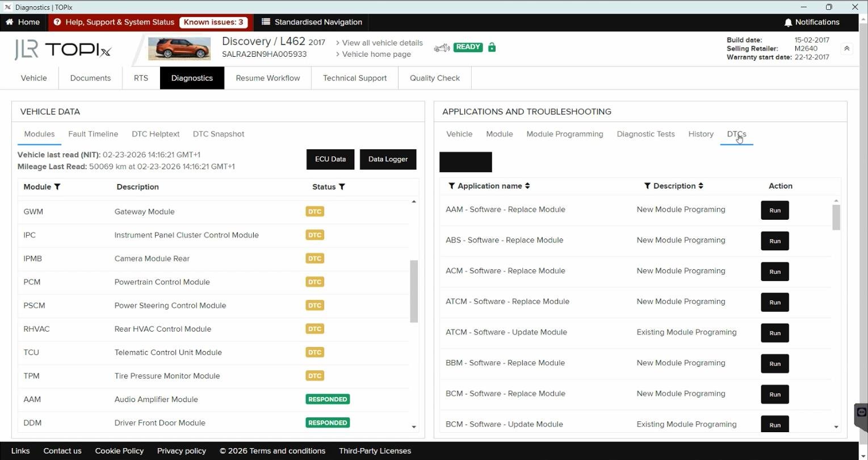The height and width of the screenshot is (460, 868).
Task: Click the applications list scrollbar thumb
Action: 836,218
